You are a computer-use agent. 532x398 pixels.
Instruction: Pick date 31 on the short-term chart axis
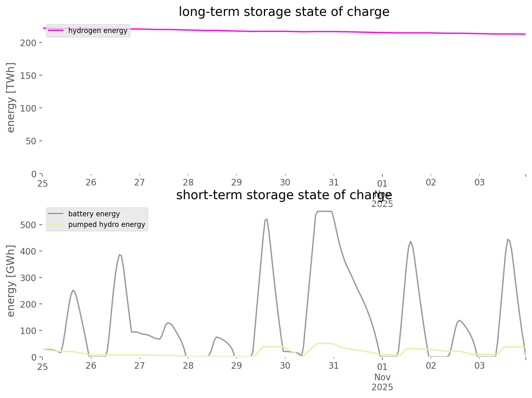click(334, 366)
